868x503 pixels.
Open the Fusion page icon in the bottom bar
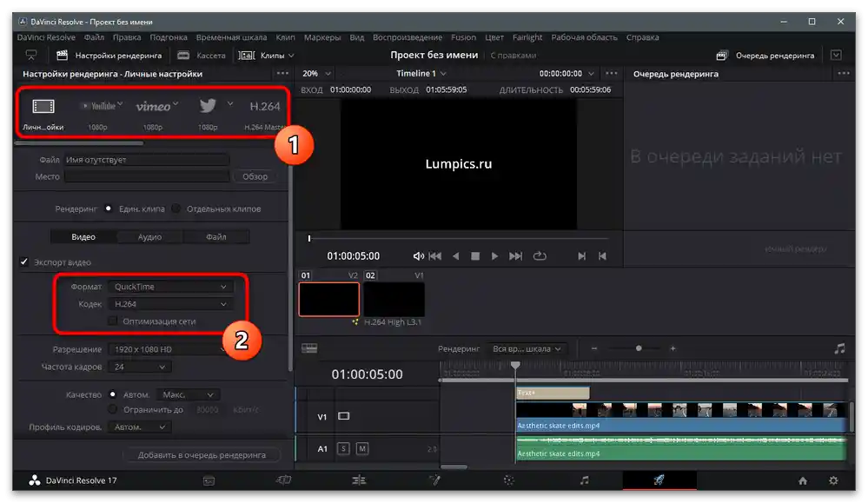[434, 480]
